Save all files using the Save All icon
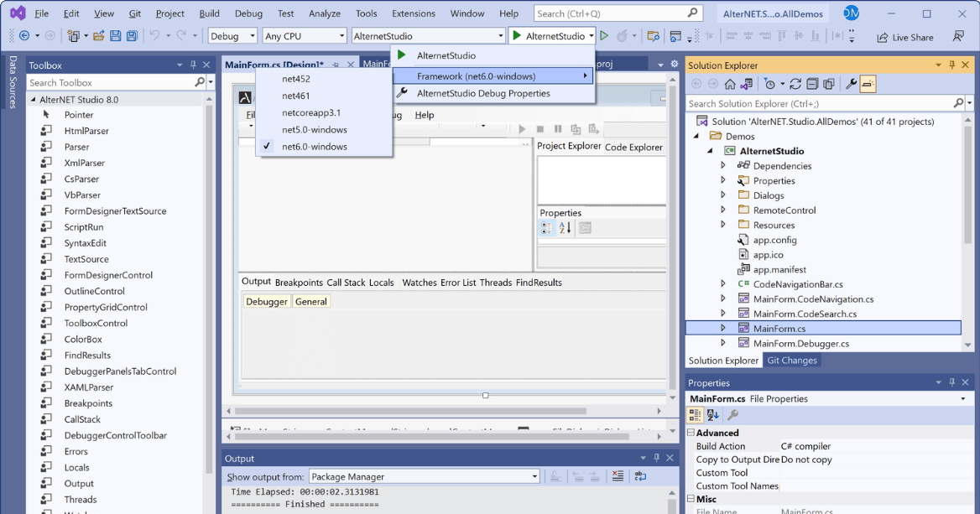The width and height of the screenshot is (980, 514). [x=132, y=36]
